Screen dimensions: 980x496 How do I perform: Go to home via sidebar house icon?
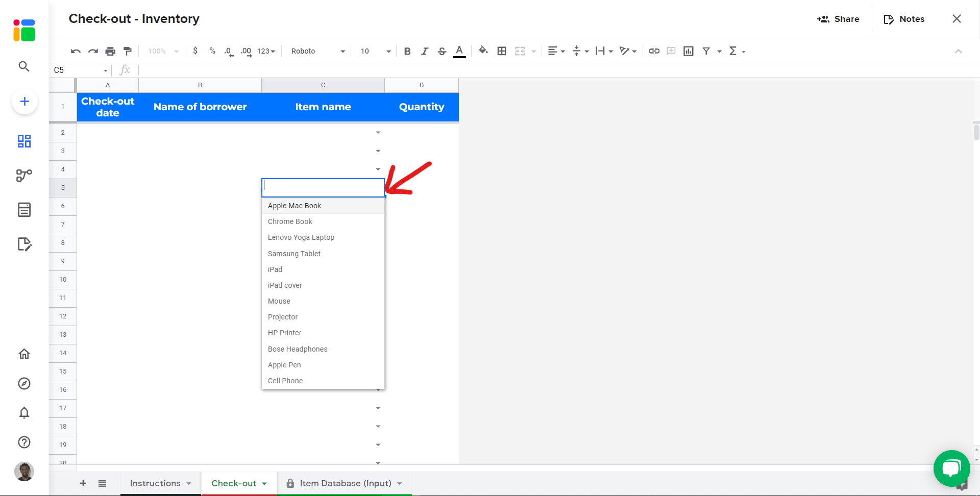(24, 354)
